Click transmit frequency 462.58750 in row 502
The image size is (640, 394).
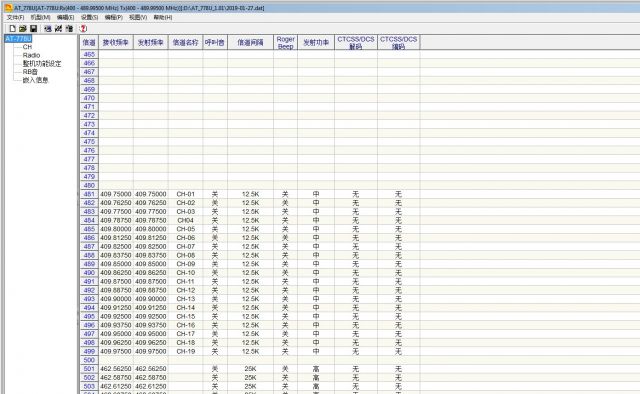(151, 378)
